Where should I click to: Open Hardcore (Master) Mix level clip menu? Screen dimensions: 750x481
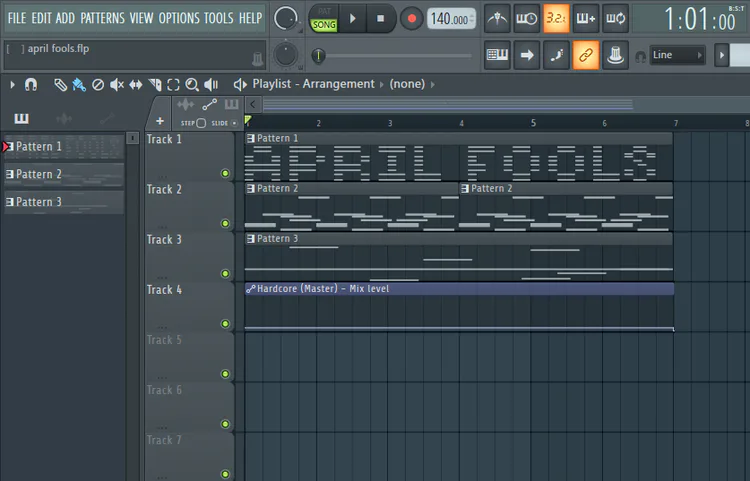point(251,289)
